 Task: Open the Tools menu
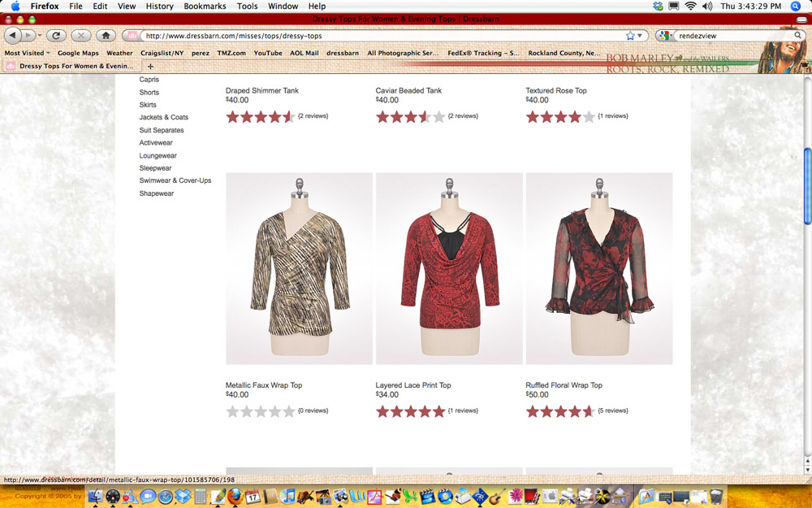(247, 7)
